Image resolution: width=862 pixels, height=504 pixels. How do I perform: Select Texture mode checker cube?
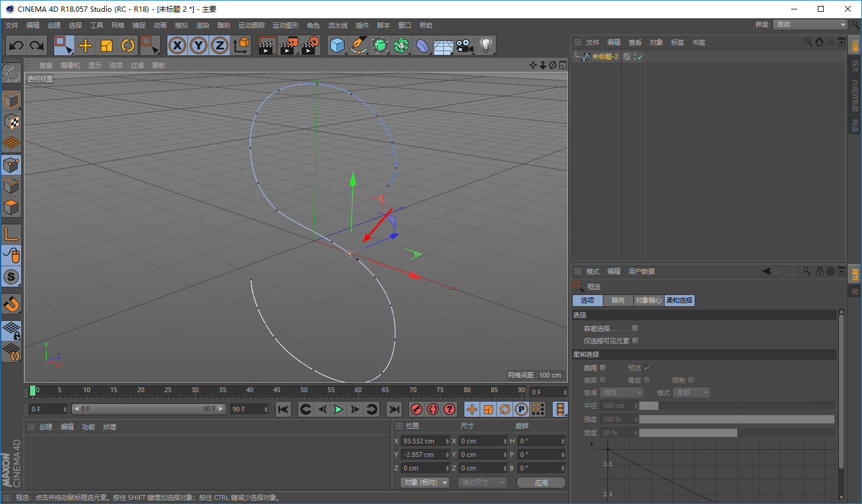[11, 121]
